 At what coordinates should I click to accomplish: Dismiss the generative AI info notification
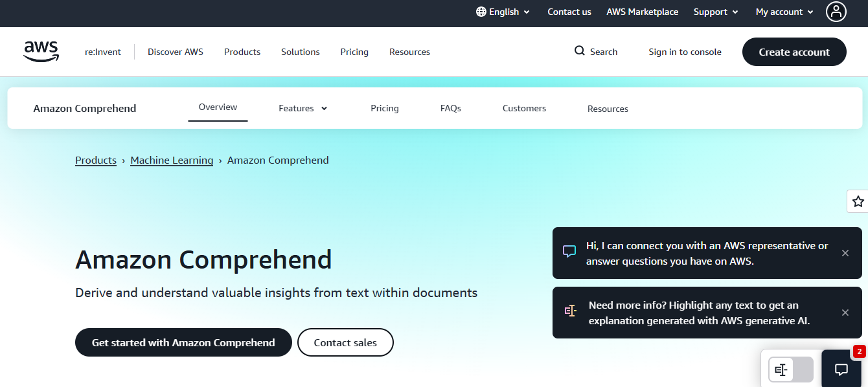(x=845, y=313)
